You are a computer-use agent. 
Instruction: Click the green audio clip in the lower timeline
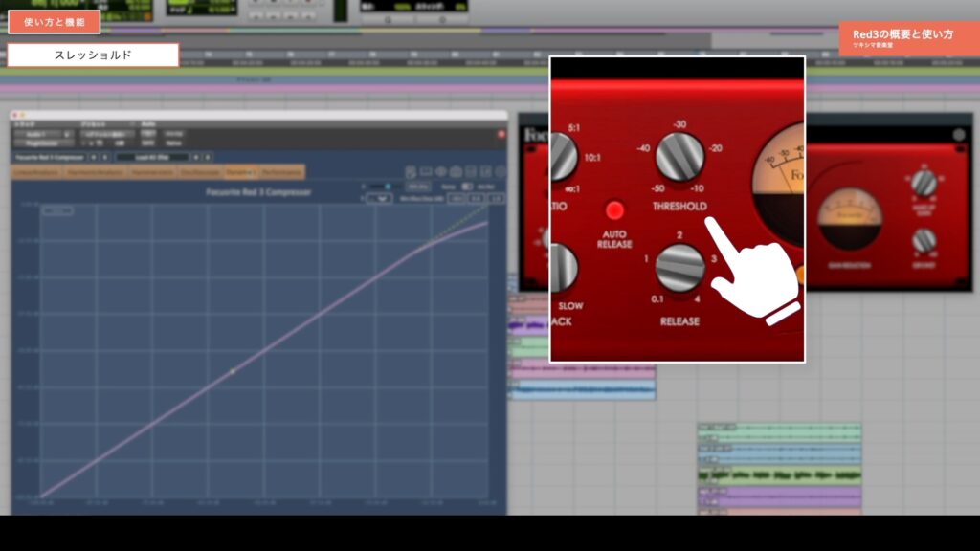pyautogui.click(x=779, y=475)
